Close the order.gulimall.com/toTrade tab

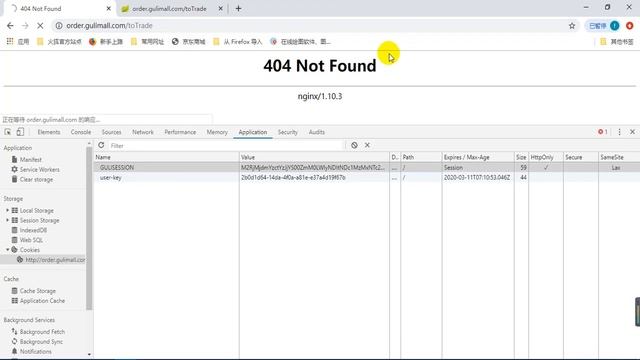220,8
